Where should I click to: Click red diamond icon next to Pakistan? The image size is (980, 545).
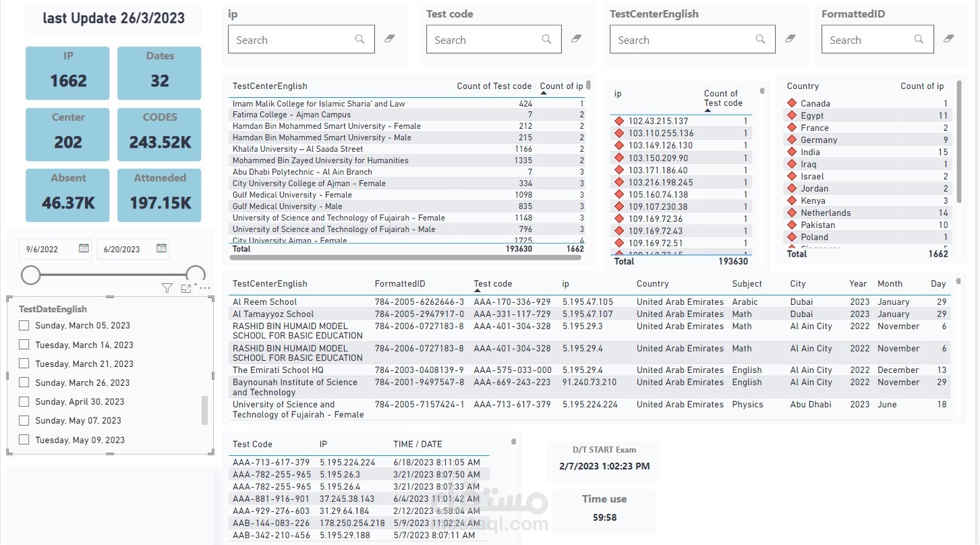pos(792,225)
